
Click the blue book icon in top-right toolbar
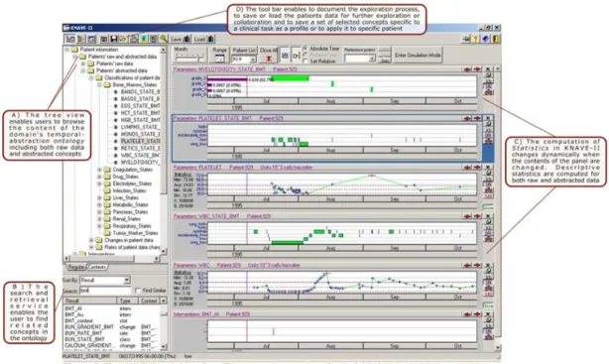pos(486,39)
